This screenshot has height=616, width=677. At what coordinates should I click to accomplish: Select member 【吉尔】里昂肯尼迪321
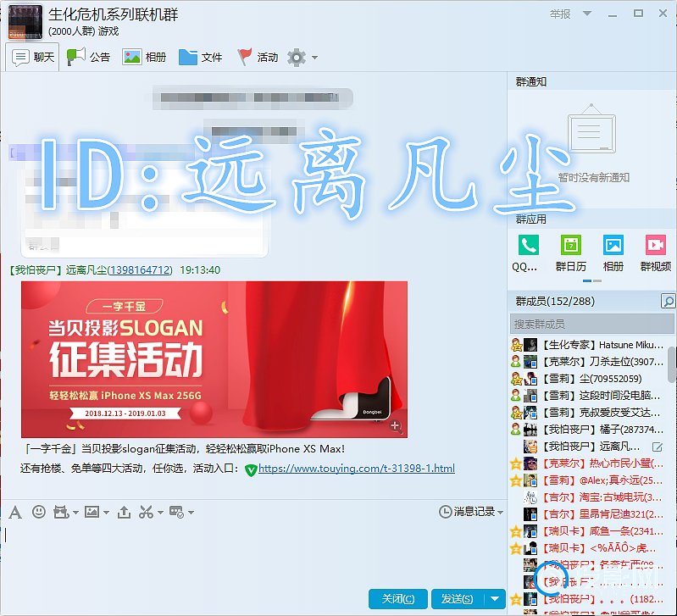pyautogui.click(x=587, y=514)
